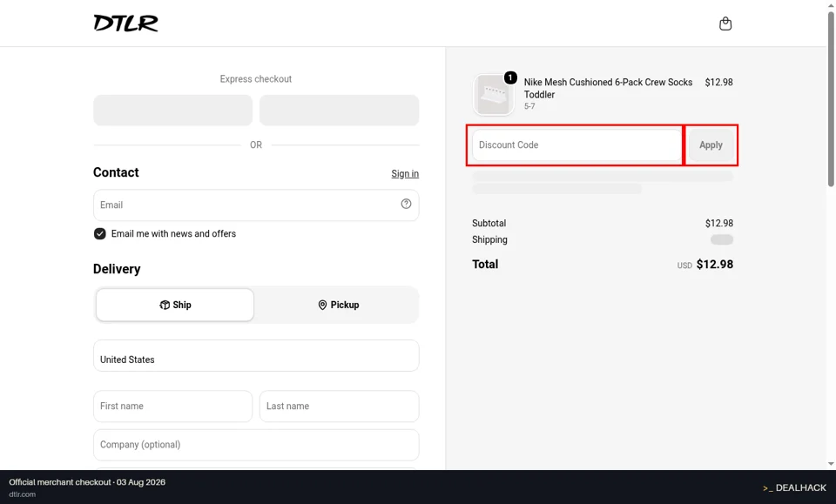The height and width of the screenshot is (504, 836).
Task: Click the socks product thumbnail
Action: pos(493,95)
